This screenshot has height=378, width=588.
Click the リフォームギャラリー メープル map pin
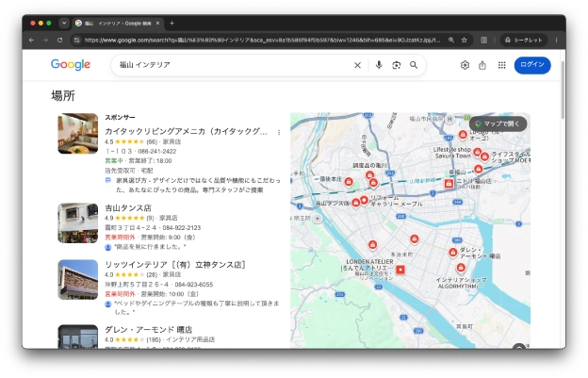[364, 200]
